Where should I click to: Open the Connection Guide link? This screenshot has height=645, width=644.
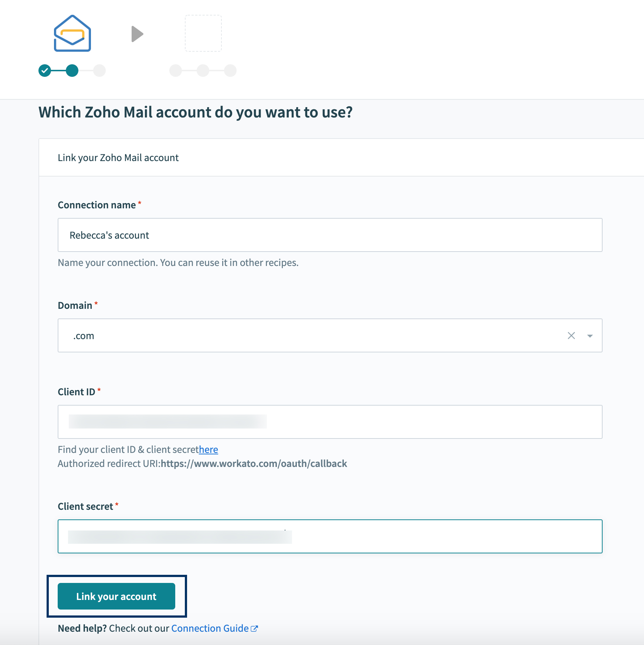[210, 628]
